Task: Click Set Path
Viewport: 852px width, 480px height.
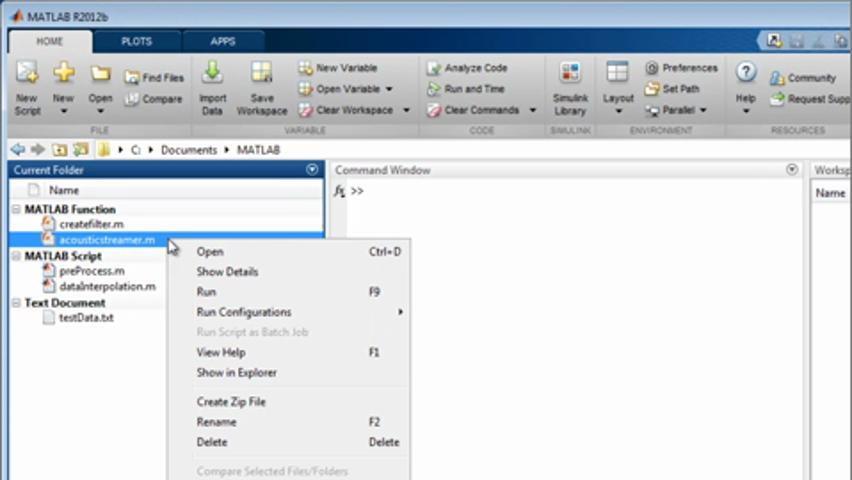Action: (673, 89)
